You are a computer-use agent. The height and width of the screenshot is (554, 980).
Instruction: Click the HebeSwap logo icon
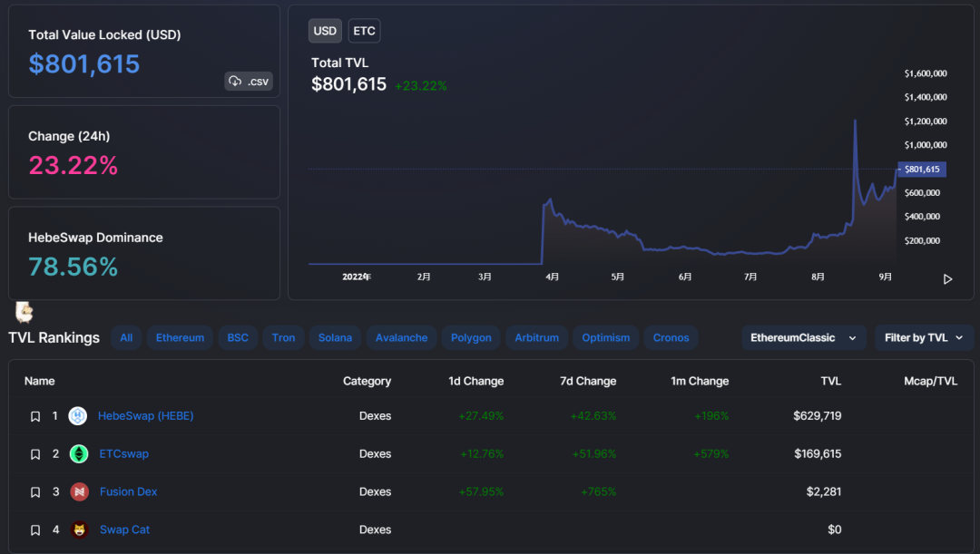(x=78, y=416)
